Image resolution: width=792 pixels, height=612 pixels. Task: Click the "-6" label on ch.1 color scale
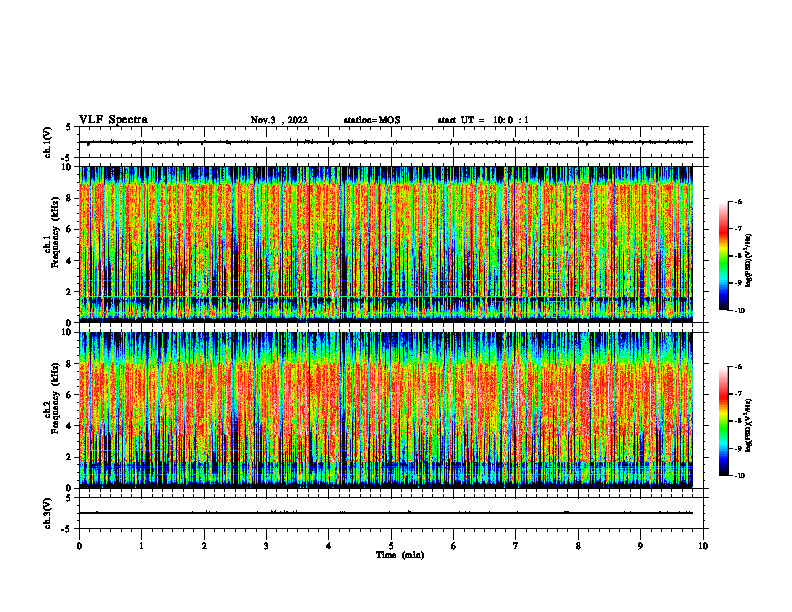738,202
